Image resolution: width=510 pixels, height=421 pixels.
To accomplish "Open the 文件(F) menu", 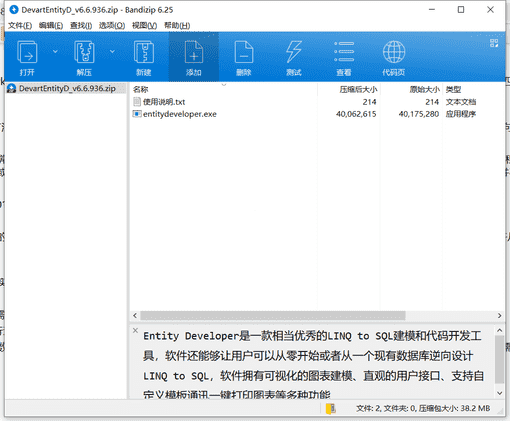I will tap(20, 25).
